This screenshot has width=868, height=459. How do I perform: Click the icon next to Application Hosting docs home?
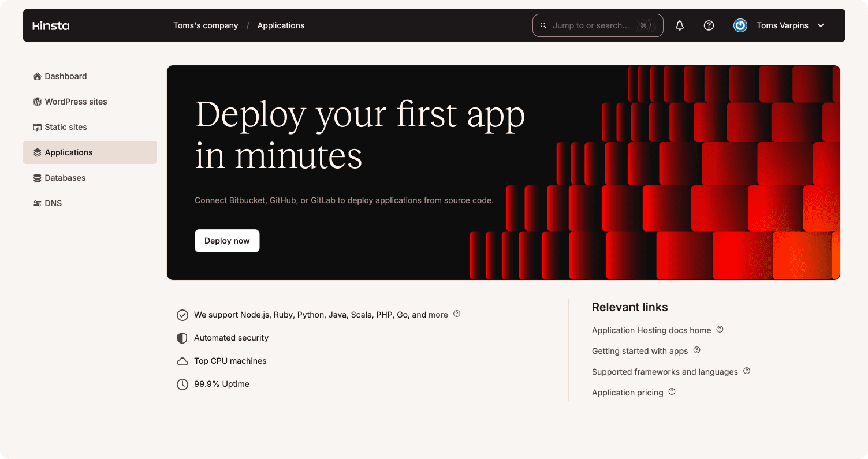(720, 329)
